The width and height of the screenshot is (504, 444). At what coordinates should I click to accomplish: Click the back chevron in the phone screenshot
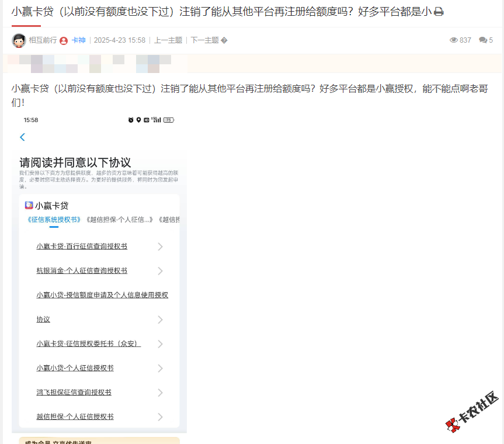[x=22, y=137]
